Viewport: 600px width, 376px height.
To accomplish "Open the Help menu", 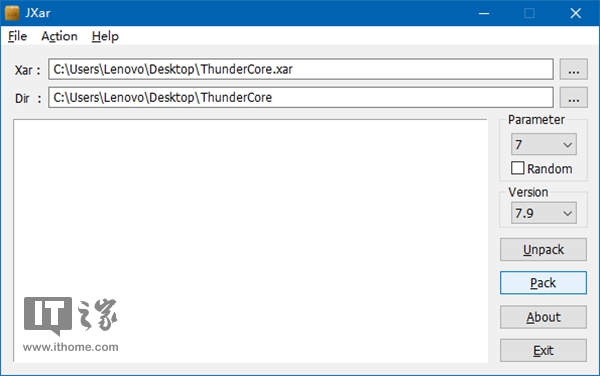I will tap(105, 36).
